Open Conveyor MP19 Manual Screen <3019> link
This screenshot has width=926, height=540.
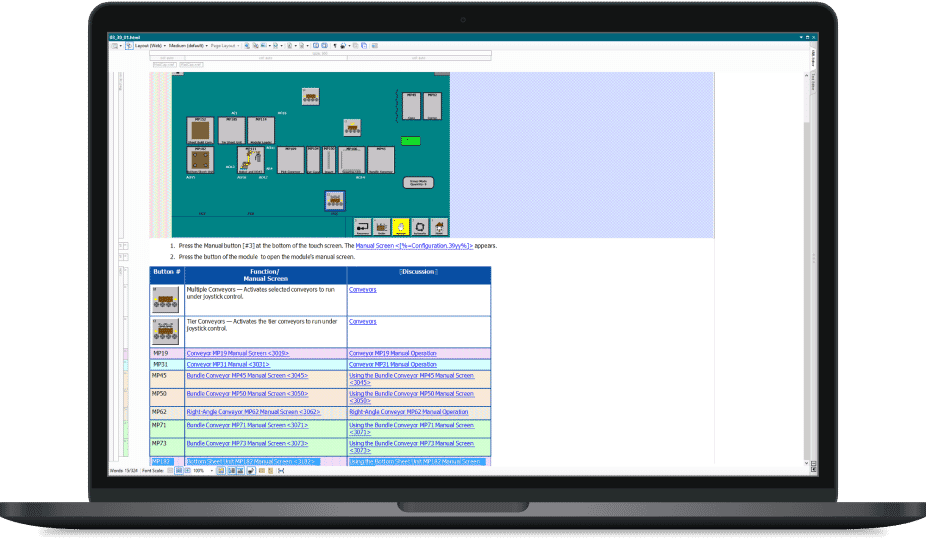point(238,353)
